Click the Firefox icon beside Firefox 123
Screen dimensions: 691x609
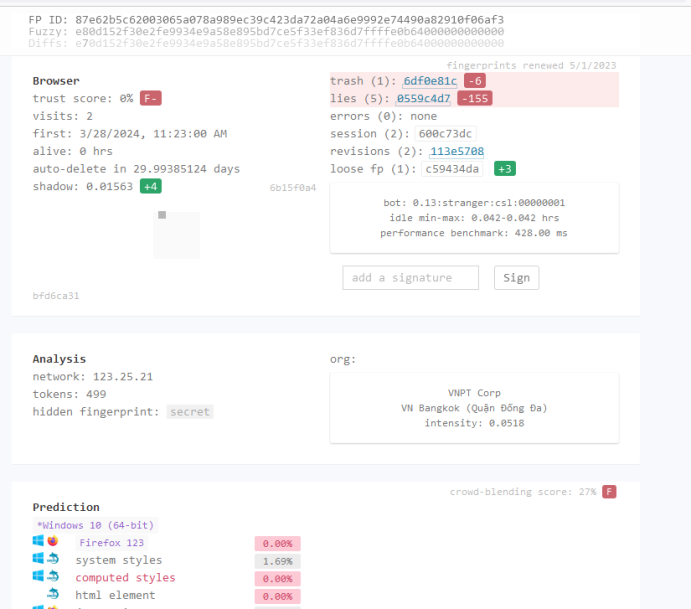click(x=53, y=541)
